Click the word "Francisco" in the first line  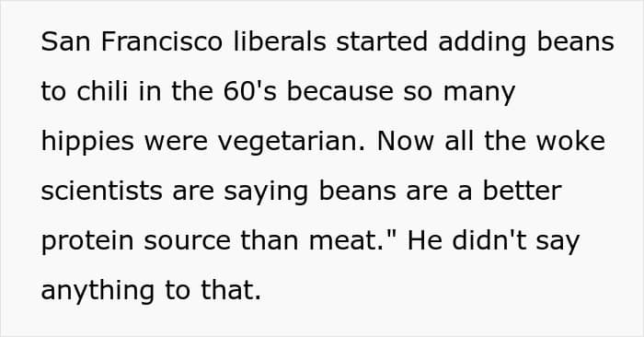click(x=161, y=41)
